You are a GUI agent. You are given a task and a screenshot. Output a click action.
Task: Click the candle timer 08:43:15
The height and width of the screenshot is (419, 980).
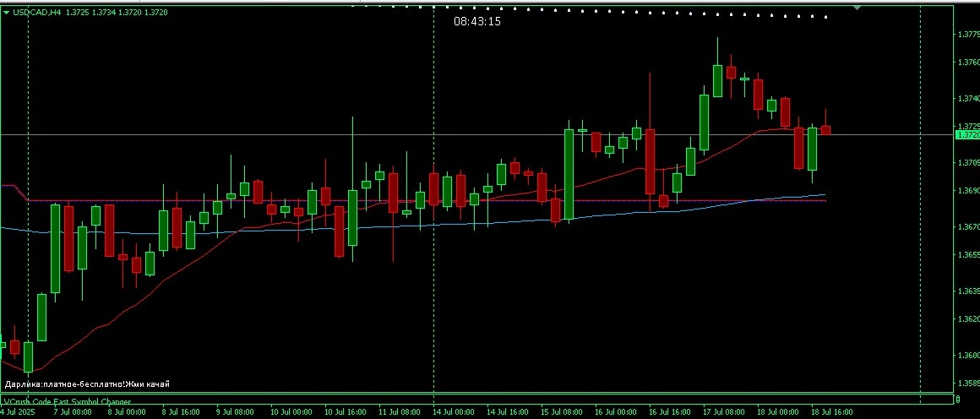[477, 21]
